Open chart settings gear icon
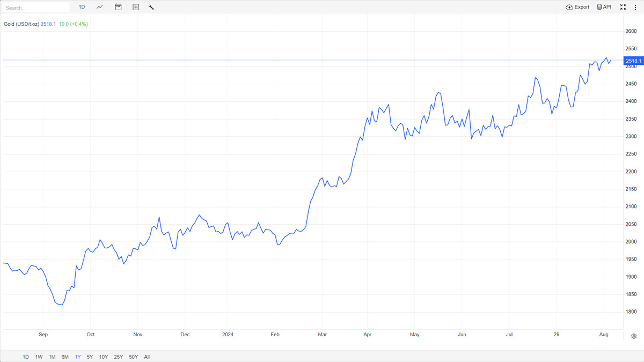644x362 pixels. click(634, 336)
